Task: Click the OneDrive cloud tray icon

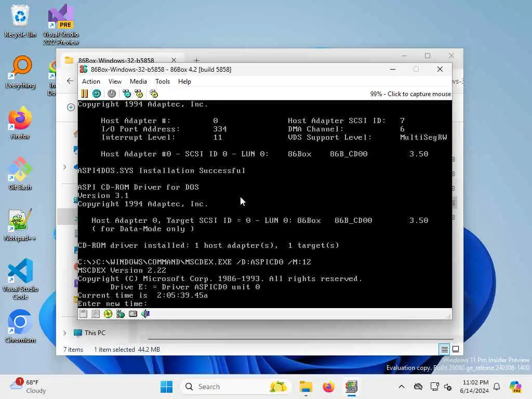Action: (418, 387)
